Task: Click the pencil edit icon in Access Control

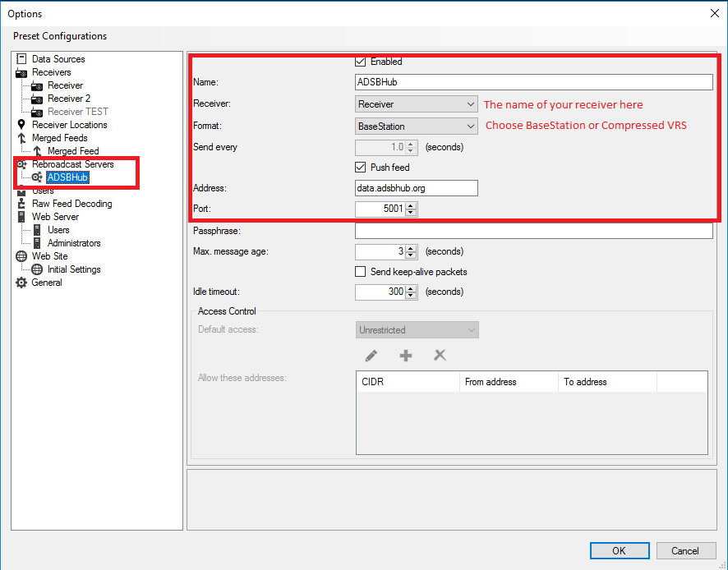Action: click(371, 356)
